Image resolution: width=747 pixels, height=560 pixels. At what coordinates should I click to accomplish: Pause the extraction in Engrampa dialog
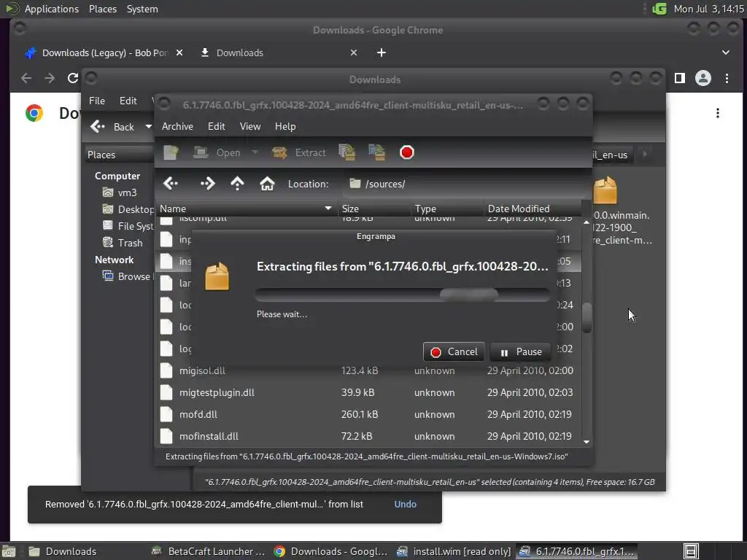pyautogui.click(x=520, y=352)
